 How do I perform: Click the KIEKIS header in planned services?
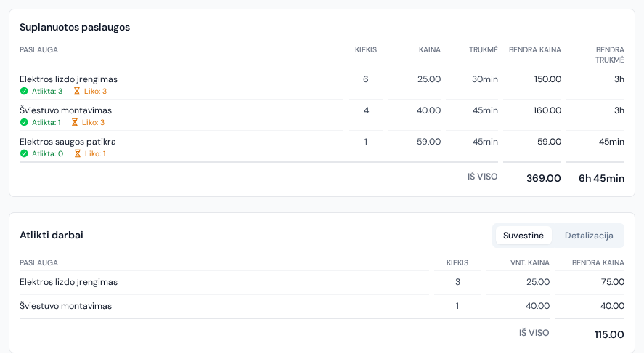click(x=365, y=49)
